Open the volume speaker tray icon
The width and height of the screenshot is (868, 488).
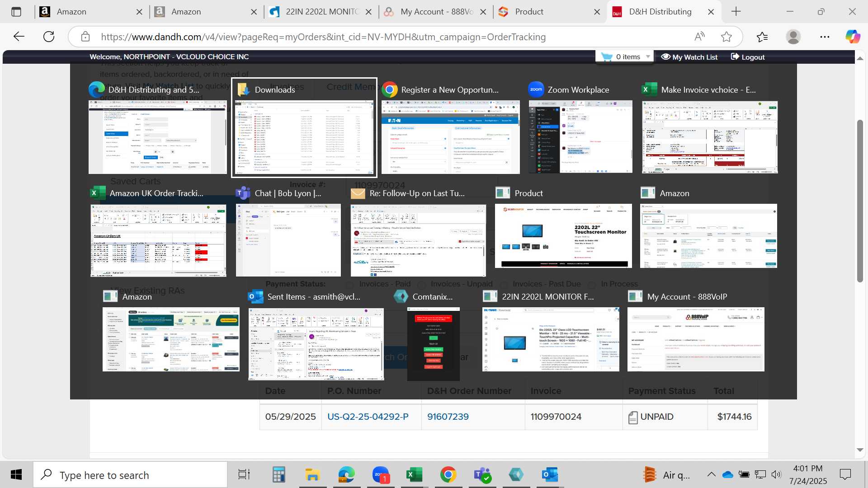[x=777, y=474]
